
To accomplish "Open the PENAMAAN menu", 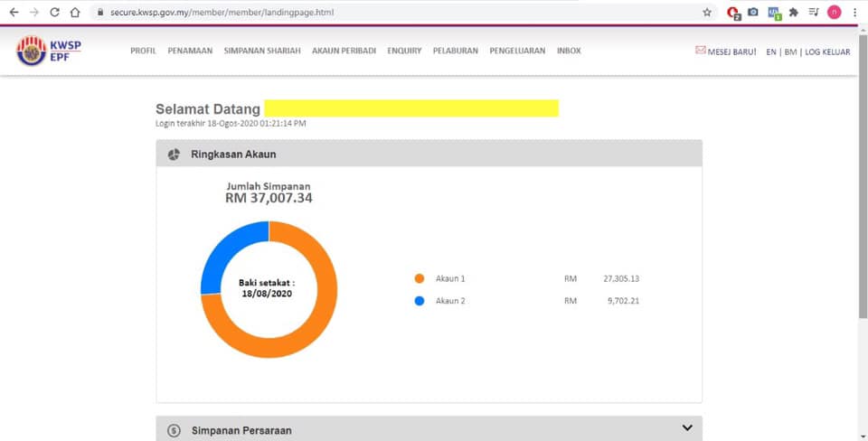I will point(190,51).
